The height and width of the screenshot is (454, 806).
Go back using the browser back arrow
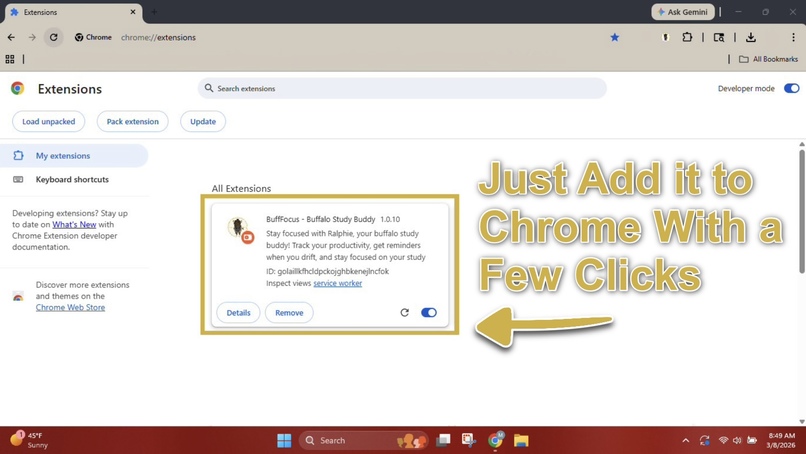click(11, 38)
